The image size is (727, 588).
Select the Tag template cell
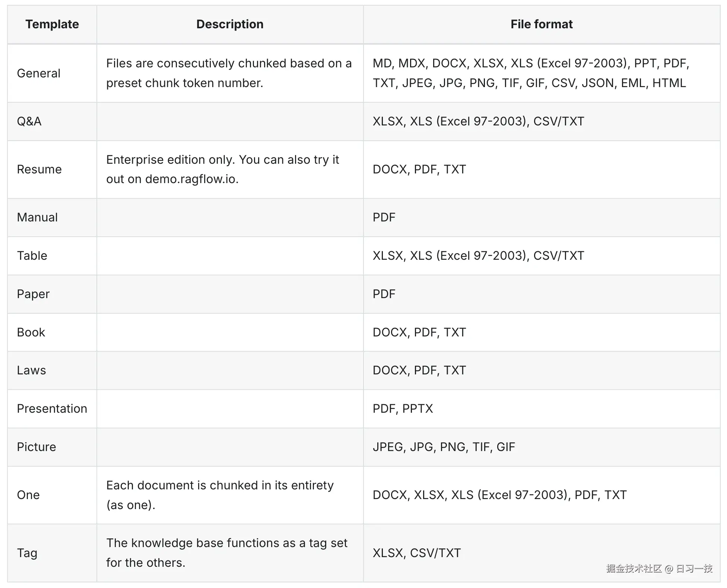[27, 553]
